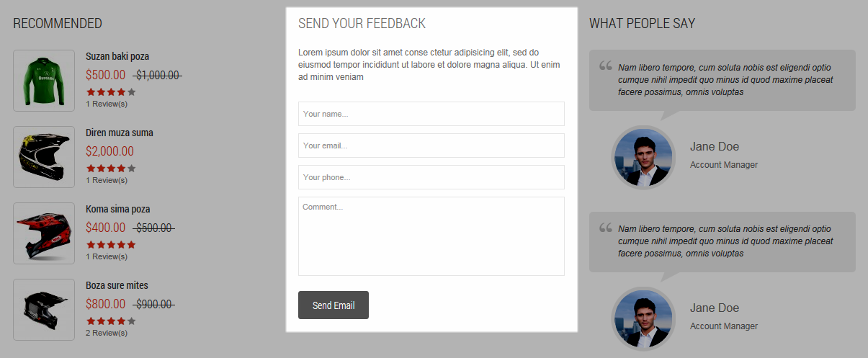Click the quote icon in first testimonial
Image resolution: width=868 pixels, height=358 pixels.
coord(605,66)
